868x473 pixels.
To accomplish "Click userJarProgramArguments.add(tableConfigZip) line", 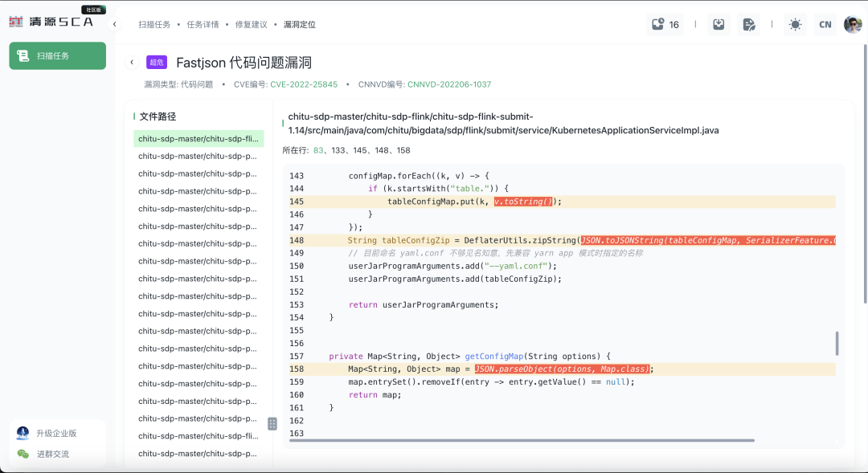I will (455, 279).
